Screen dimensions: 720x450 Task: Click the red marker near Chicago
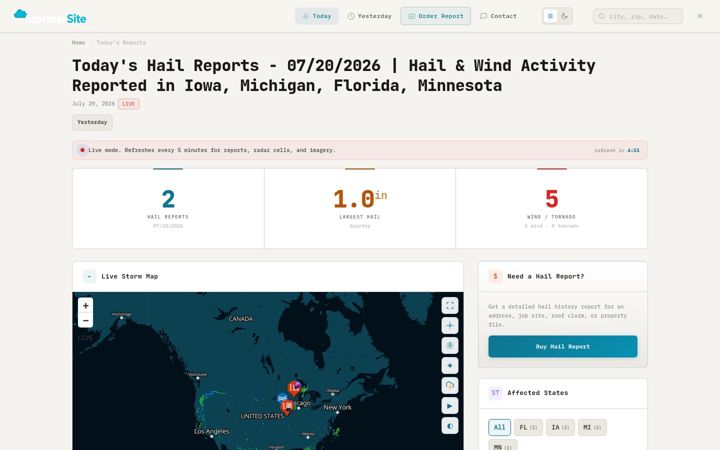pos(287,407)
